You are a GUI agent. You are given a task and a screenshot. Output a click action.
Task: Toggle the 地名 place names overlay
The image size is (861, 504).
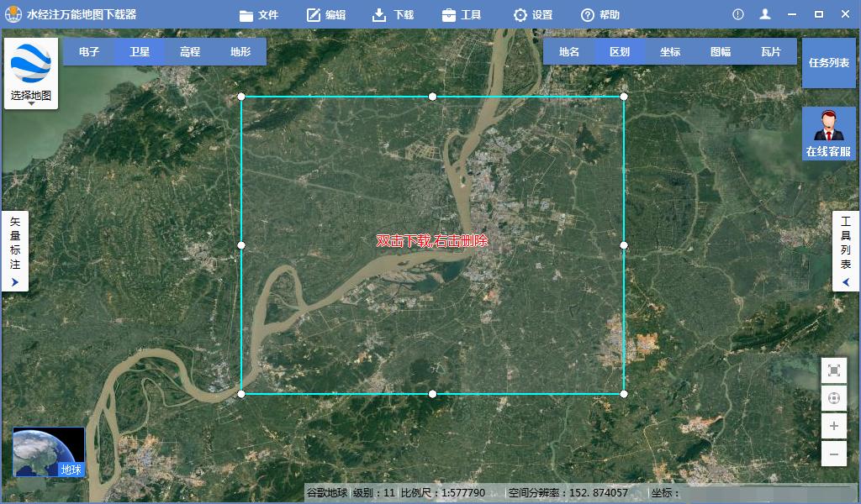569,51
